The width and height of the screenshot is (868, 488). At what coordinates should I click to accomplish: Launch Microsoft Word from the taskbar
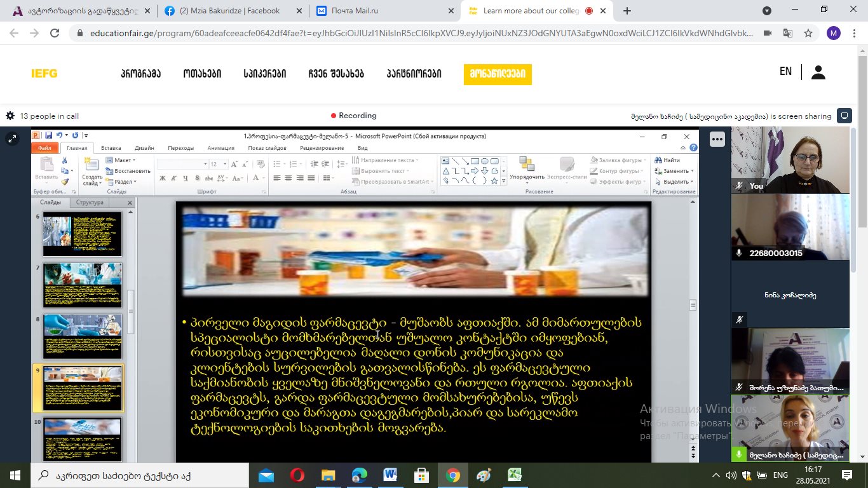pyautogui.click(x=390, y=475)
